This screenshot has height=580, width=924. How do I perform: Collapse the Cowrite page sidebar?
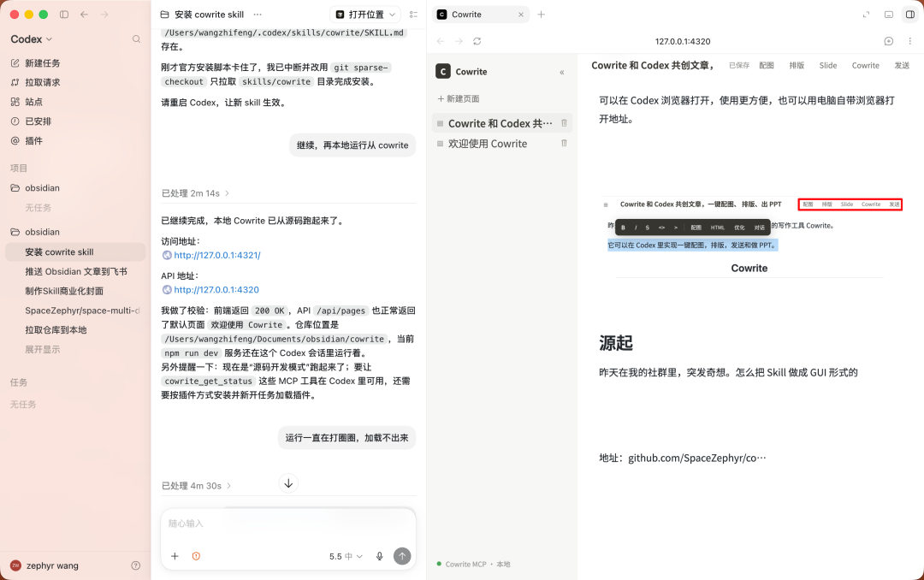(x=561, y=72)
